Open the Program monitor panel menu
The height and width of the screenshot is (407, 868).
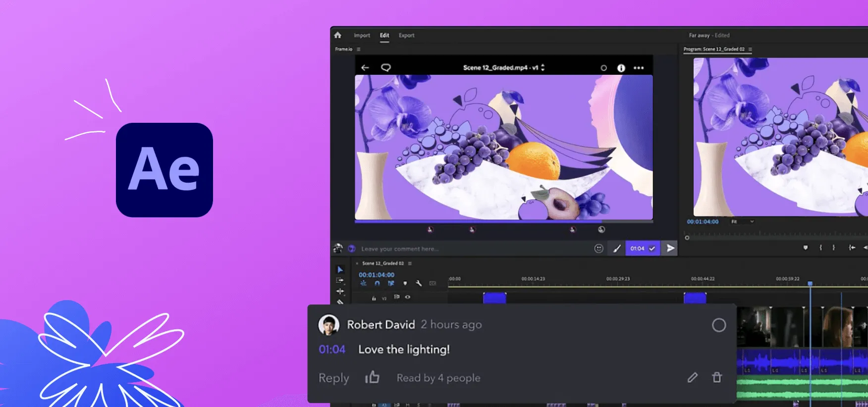(x=750, y=49)
